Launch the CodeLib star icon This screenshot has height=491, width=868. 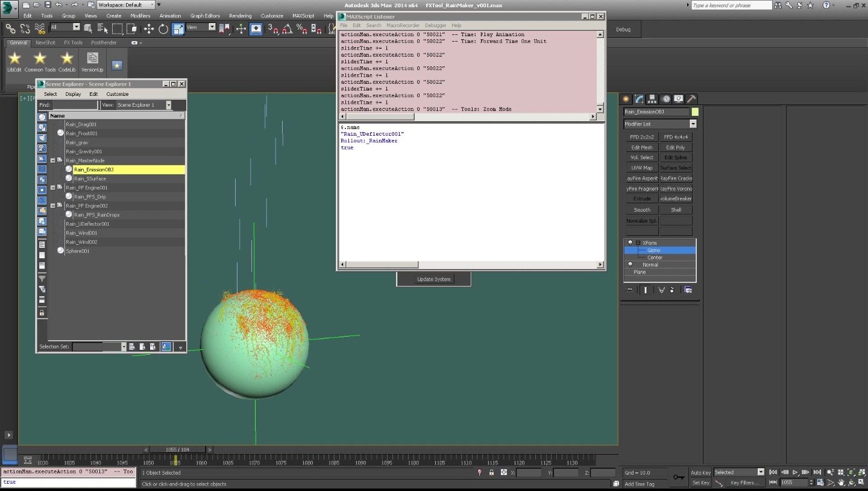pos(67,62)
